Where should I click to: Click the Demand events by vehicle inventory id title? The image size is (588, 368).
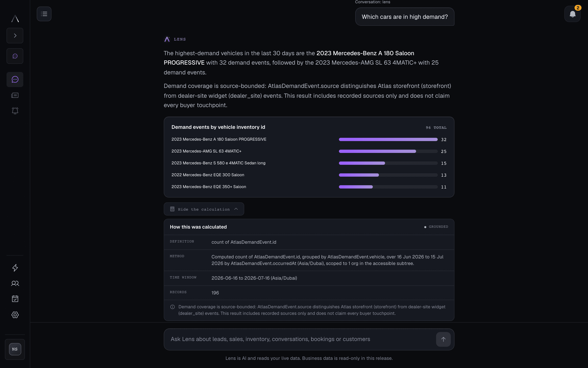218,127
